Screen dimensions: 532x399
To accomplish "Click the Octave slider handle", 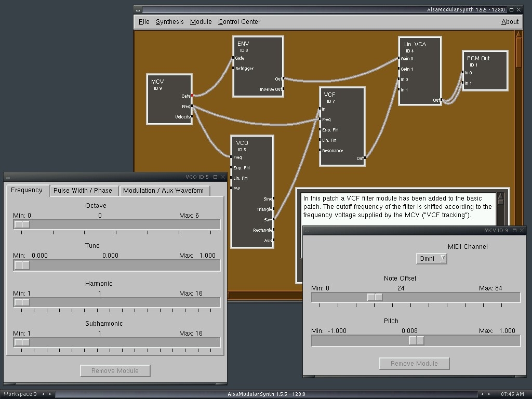I will pyautogui.click(x=22, y=224).
